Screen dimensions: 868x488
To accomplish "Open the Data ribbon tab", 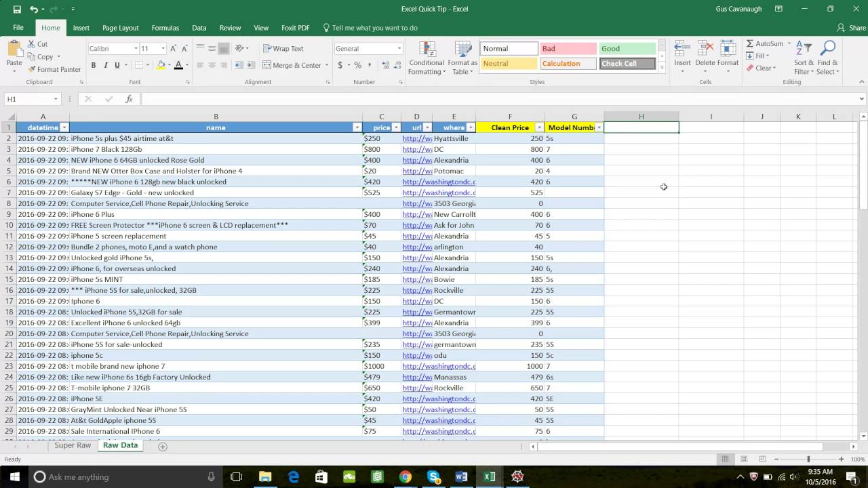I will [x=199, y=28].
